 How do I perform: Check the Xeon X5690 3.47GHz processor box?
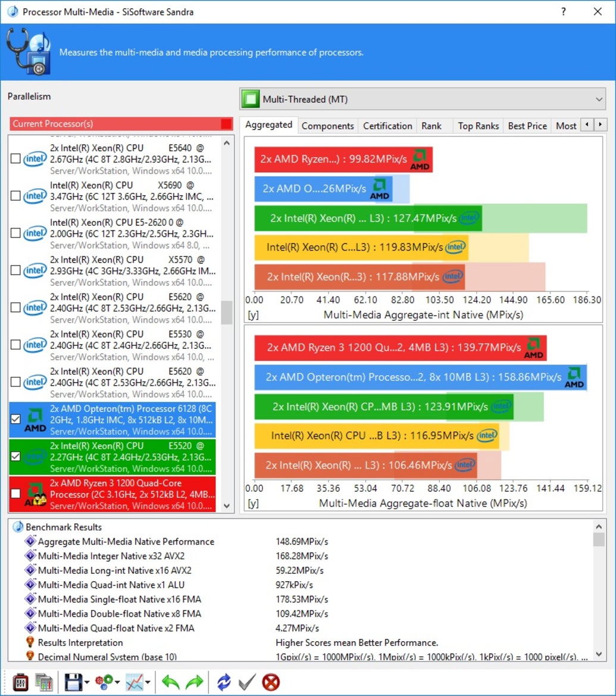pyautogui.click(x=15, y=196)
